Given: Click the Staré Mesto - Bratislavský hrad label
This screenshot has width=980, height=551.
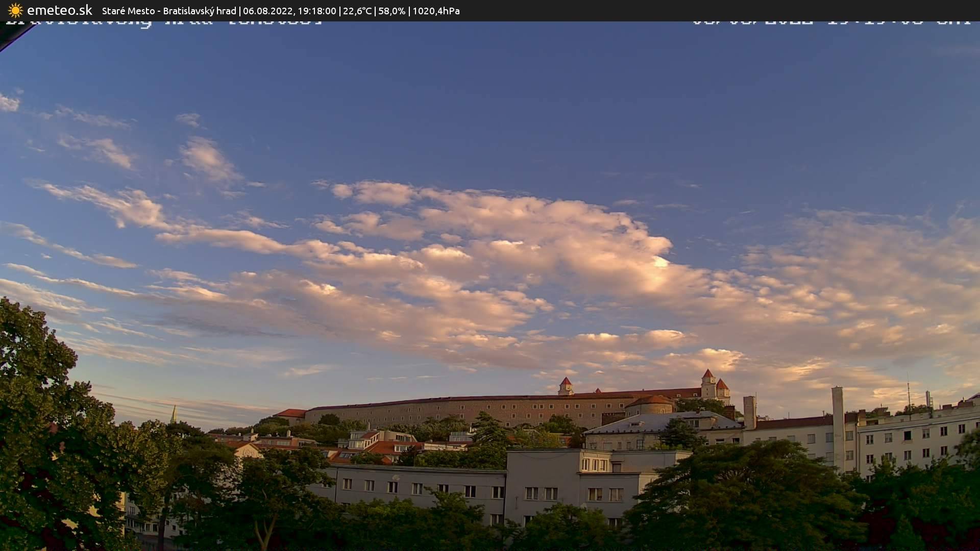Looking at the screenshot, I should pos(169,11).
